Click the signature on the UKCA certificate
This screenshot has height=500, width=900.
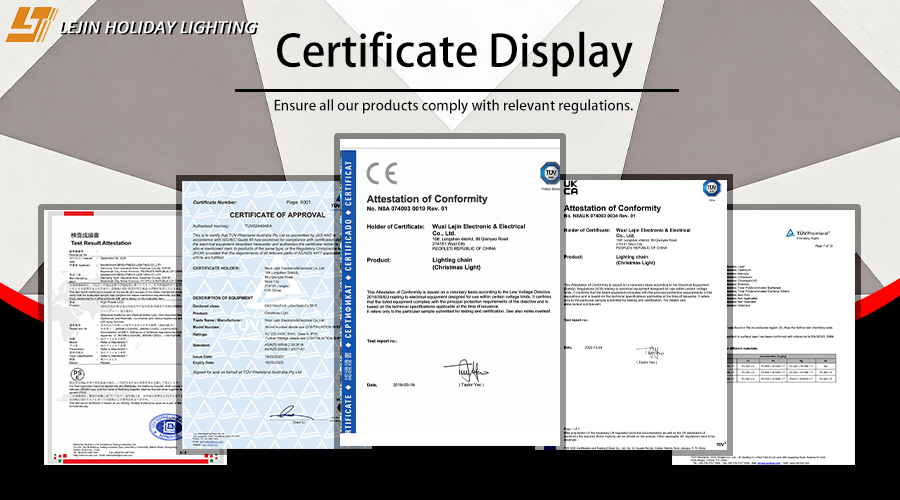point(650,353)
